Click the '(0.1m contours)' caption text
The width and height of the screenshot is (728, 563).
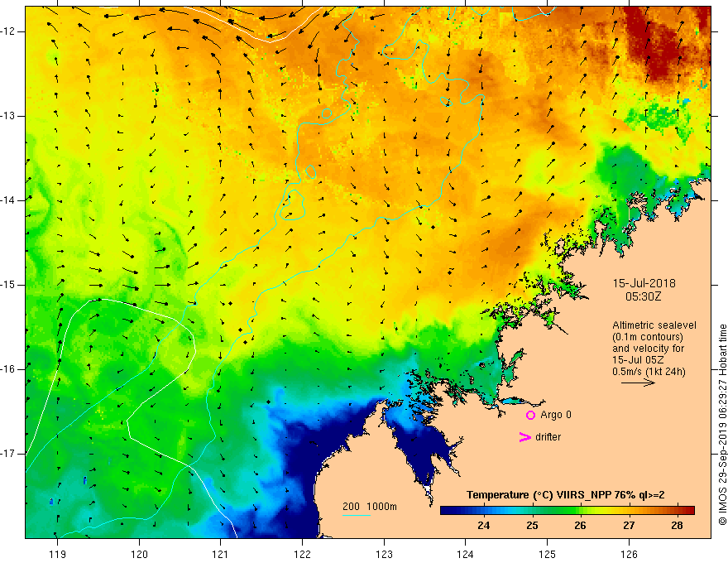pos(648,337)
